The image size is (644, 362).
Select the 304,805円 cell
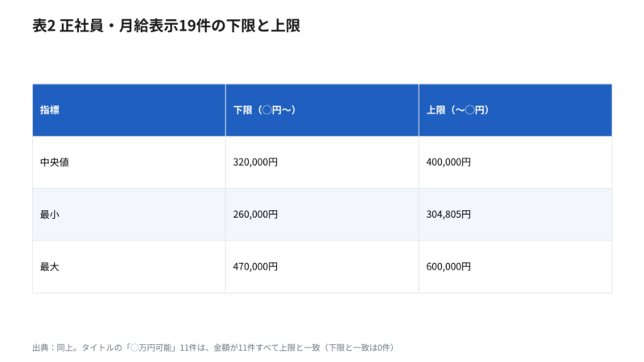515,214
